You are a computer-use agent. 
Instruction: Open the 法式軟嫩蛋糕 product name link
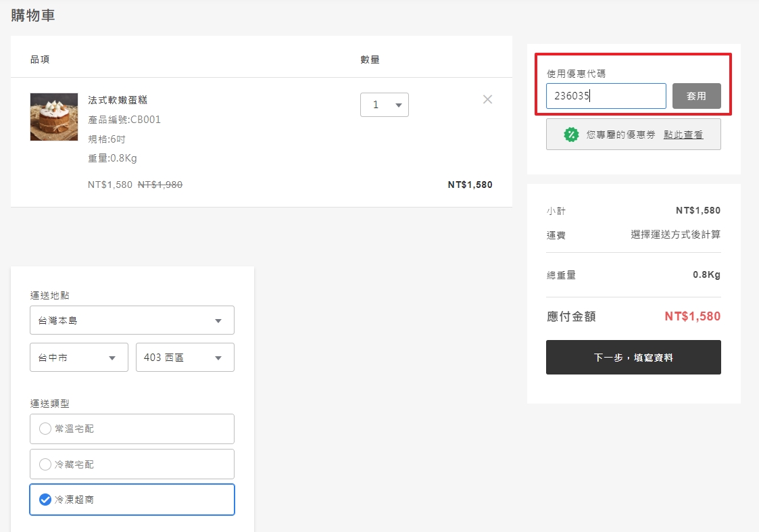tap(118, 100)
